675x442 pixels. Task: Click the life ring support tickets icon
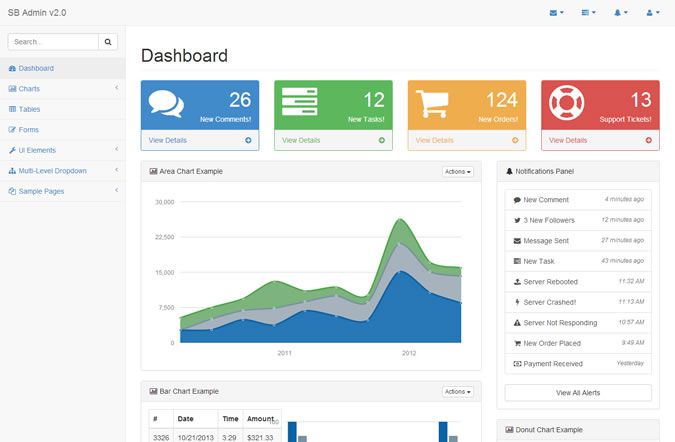click(565, 104)
